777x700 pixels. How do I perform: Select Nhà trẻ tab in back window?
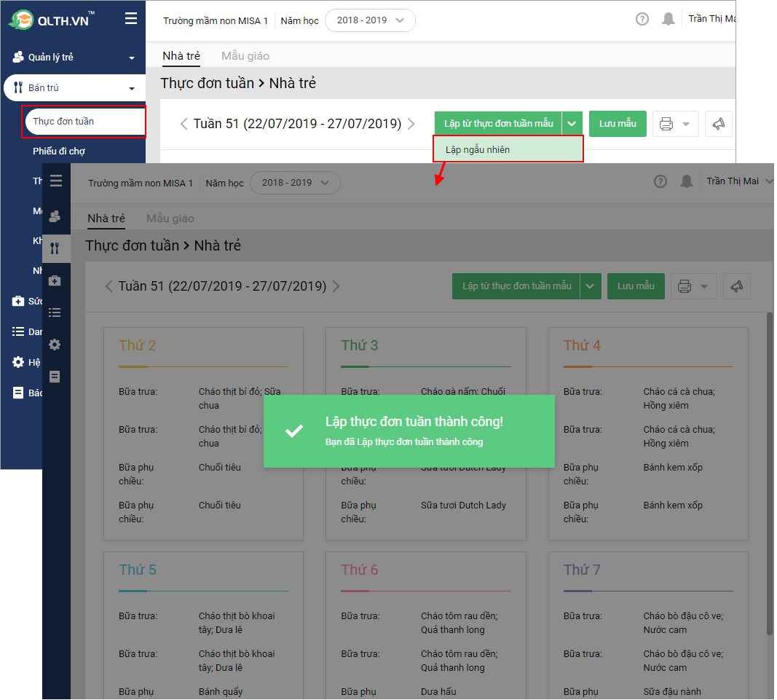click(181, 56)
